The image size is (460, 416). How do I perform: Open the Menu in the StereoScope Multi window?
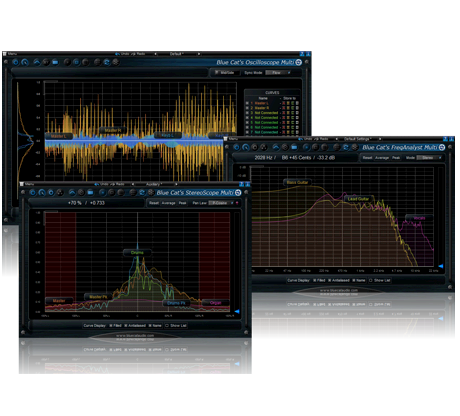(x=29, y=184)
